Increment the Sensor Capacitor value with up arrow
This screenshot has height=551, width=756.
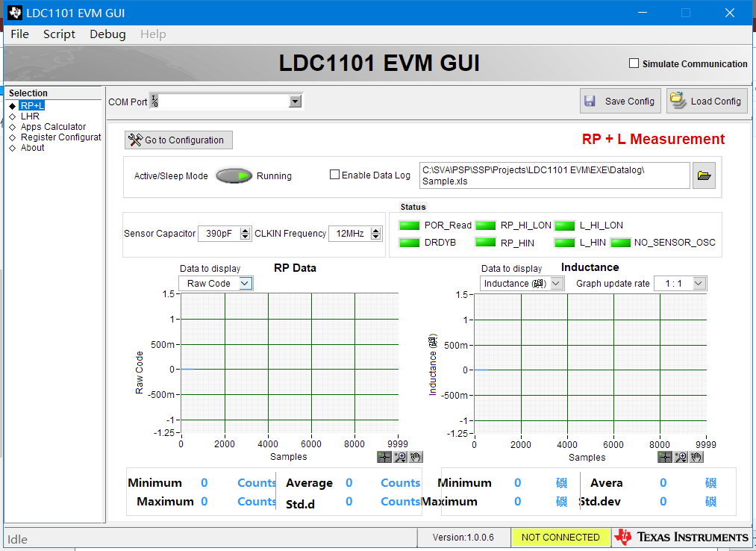(x=246, y=230)
